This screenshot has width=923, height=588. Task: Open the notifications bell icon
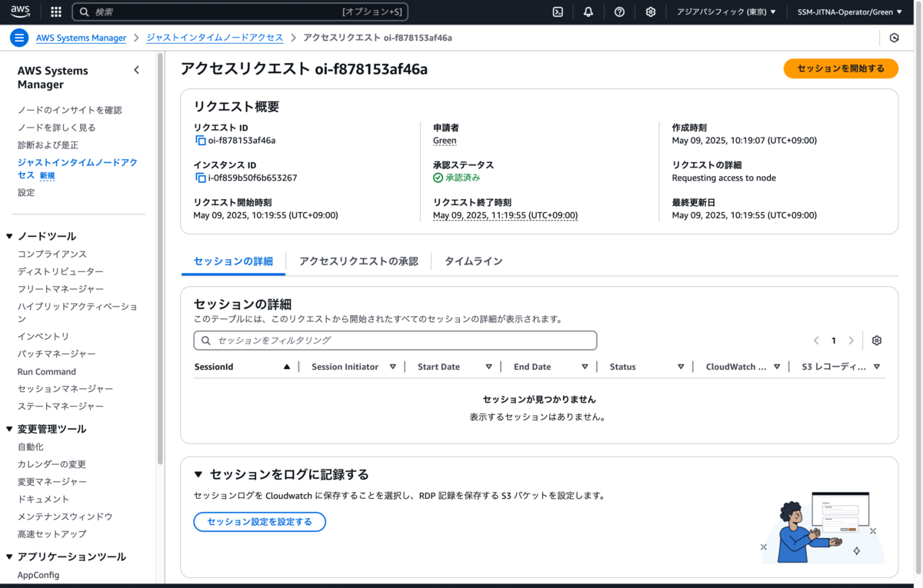(588, 12)
